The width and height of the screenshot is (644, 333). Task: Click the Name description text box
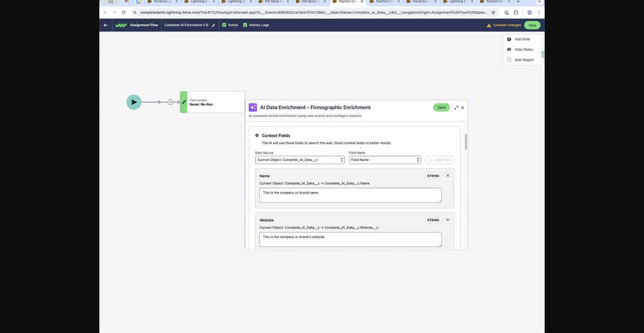tap(350, 195)
